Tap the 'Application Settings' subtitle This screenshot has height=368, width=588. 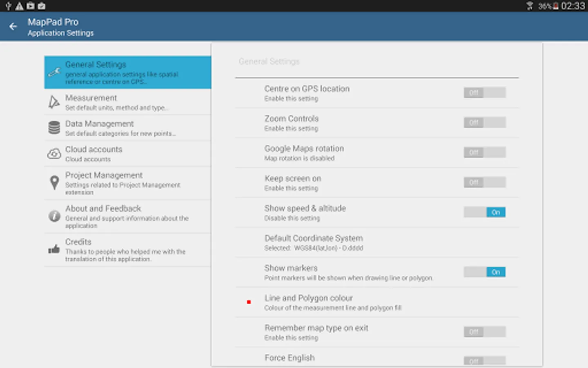(60, 33)
